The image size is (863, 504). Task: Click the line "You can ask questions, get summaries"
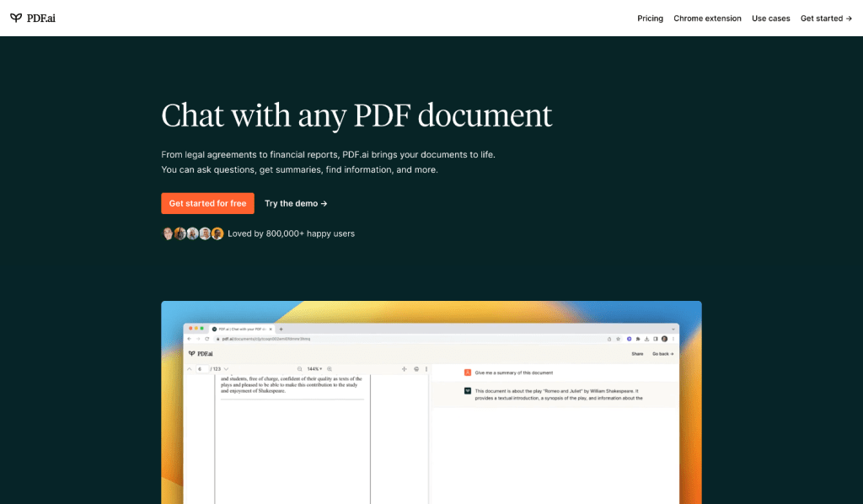299,169
